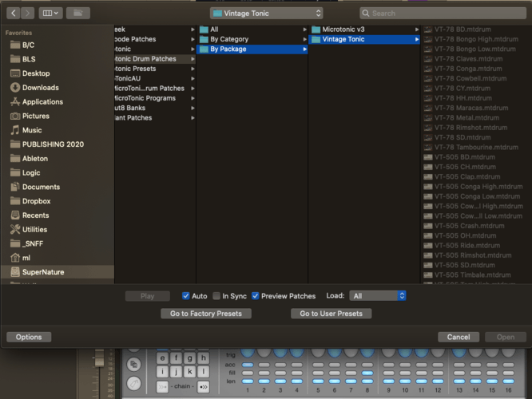532x399 pixels.
Task: Open the column view options dropdown
Action: 50,14
